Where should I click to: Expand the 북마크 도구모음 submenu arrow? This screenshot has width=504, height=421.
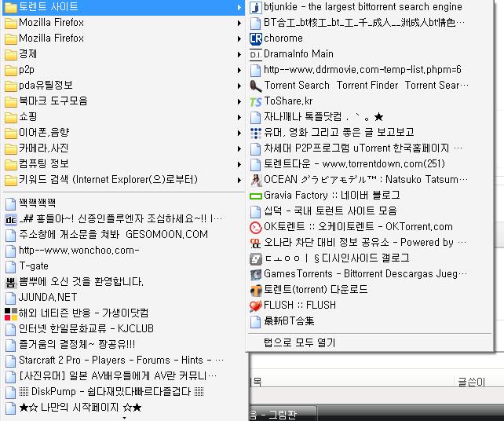click(239, 101)
